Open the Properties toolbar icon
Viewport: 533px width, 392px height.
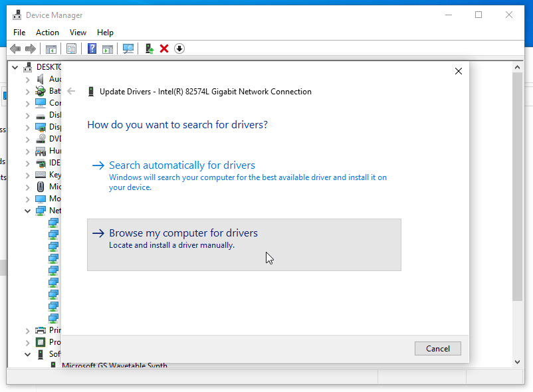(71, 49)
